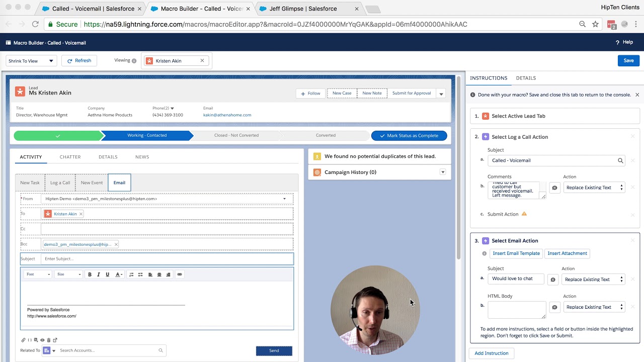
Task: Click the warning triangle next to Submit Action
Action: pyautogui.click(x=524, y=214)
